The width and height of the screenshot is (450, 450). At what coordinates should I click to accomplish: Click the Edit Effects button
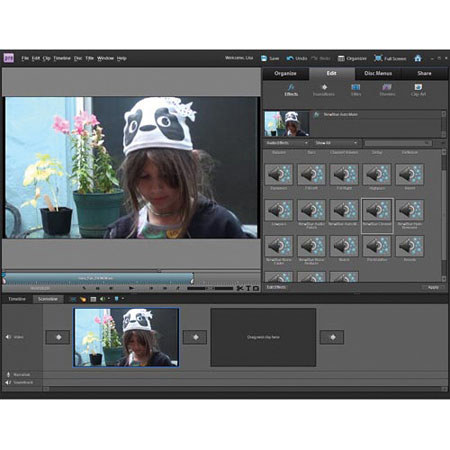click(276, 287)
